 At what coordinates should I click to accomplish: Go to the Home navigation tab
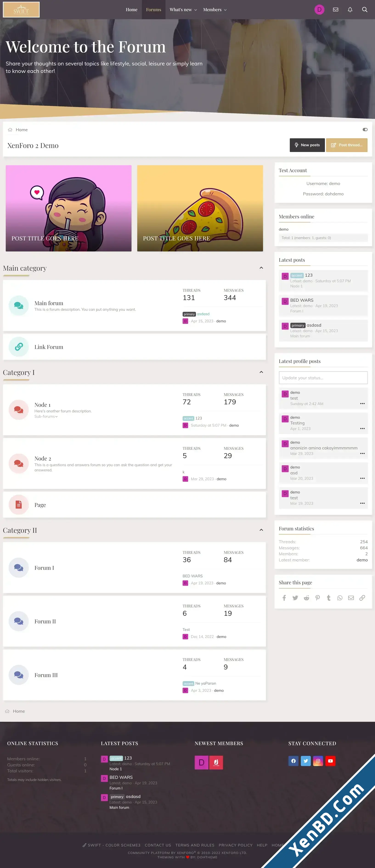pos(132,10)
